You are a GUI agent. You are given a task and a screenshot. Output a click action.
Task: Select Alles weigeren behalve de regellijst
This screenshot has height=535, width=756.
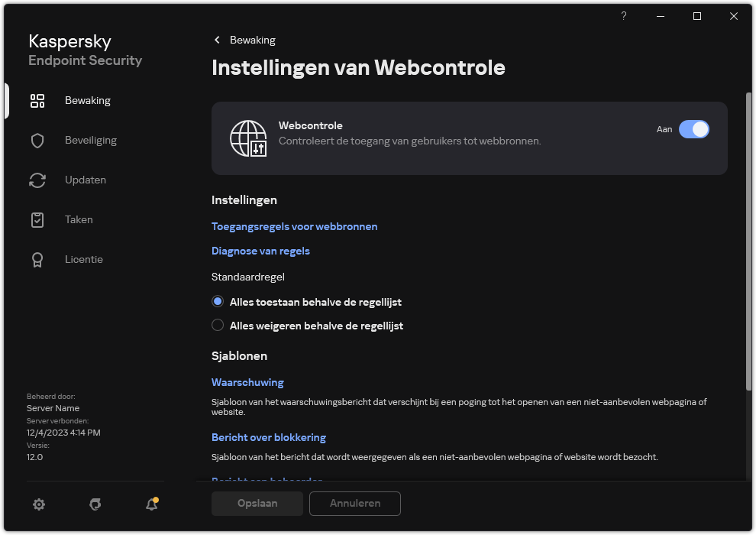tap(218, 326)
